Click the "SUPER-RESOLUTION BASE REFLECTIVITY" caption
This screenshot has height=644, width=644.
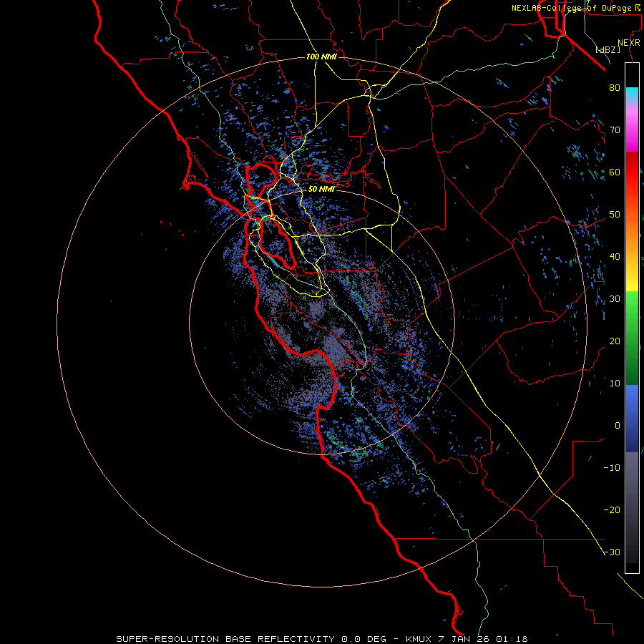225,639
